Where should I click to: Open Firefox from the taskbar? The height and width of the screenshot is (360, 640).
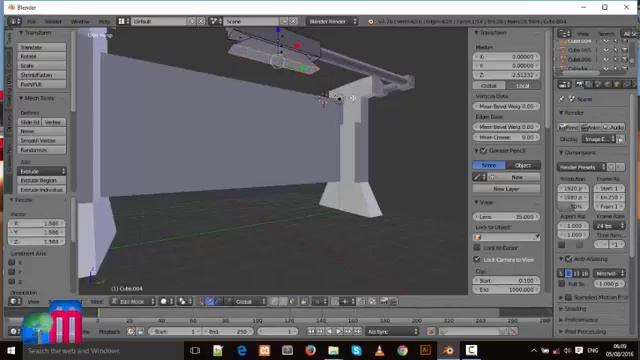click(311, 350)
